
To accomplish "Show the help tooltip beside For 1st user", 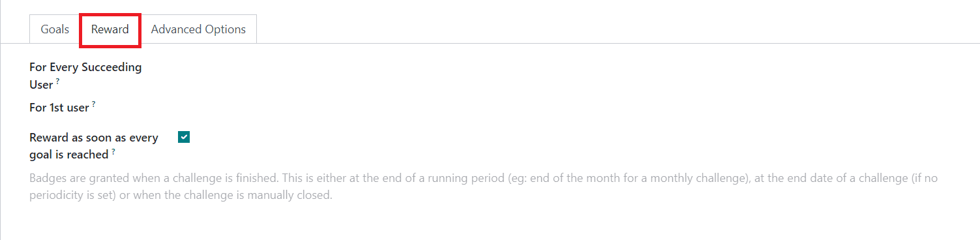I will [x=93, y=104].
